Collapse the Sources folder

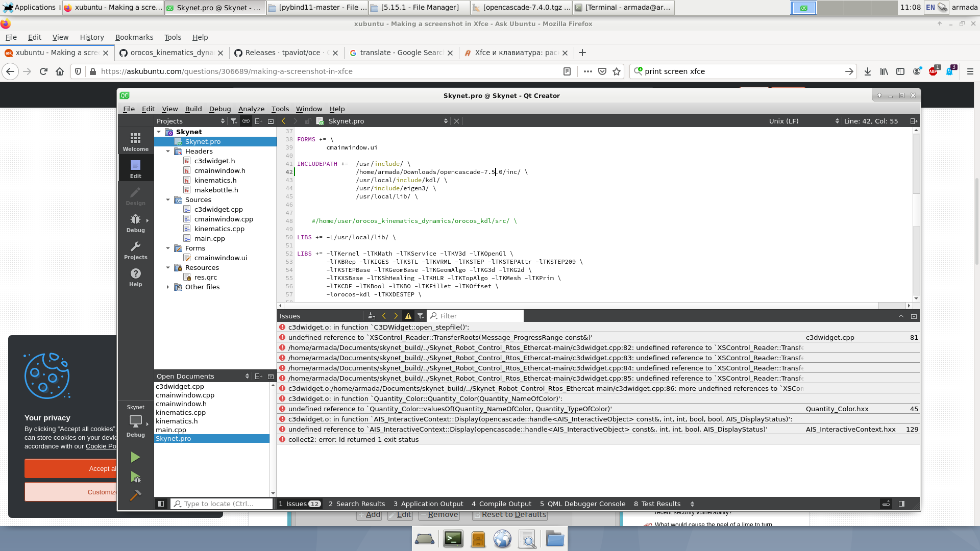tap(168, 199)
